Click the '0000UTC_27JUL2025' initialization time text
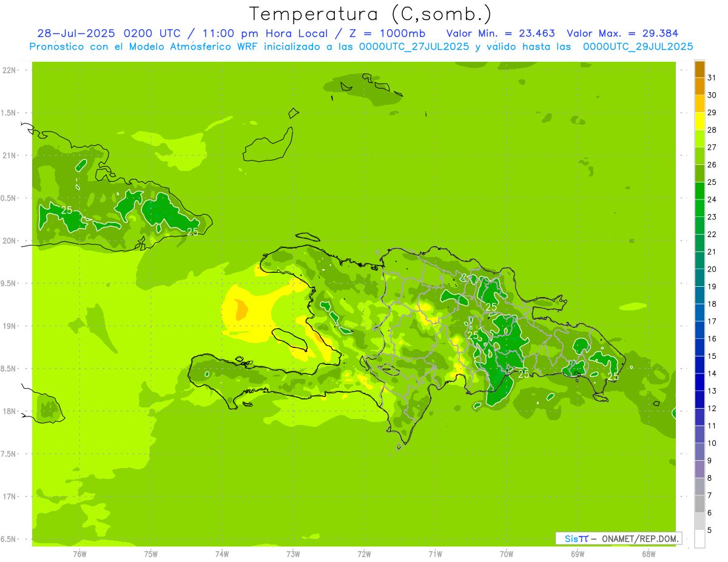This screenshot has height=562, width=728. tap(414, 46)
